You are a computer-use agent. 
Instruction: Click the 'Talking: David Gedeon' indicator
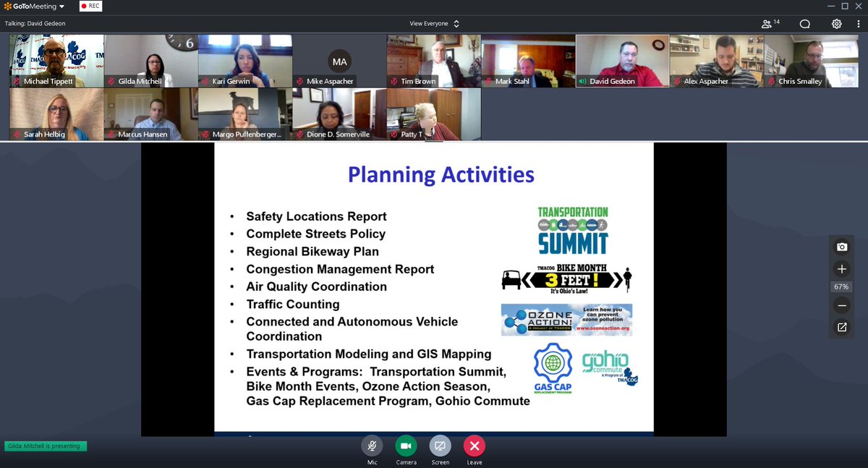[x=37, y=24]
